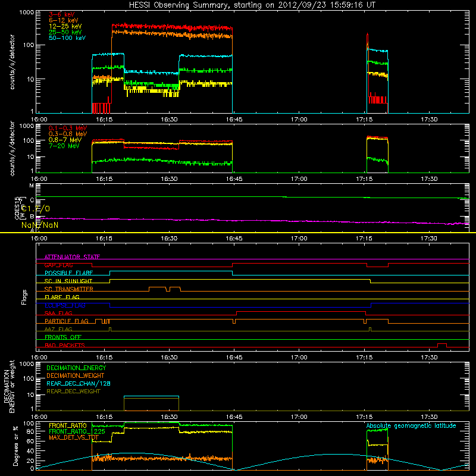Click the MAX_DET_VS_TOT legend label

74,437
